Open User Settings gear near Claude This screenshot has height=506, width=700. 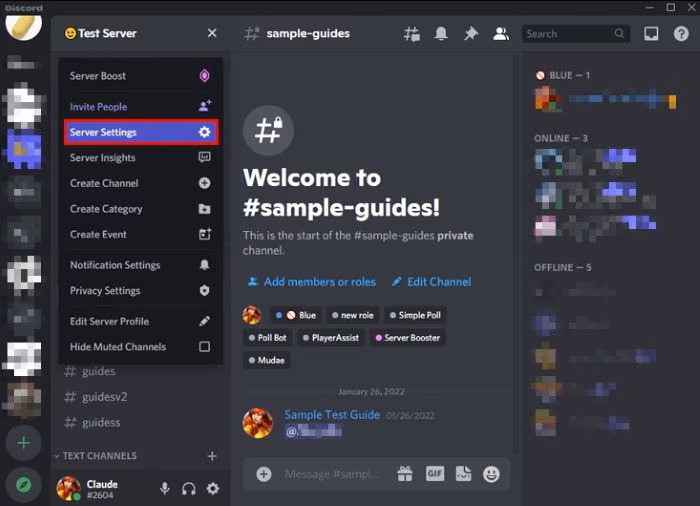(x=213, y=489)
